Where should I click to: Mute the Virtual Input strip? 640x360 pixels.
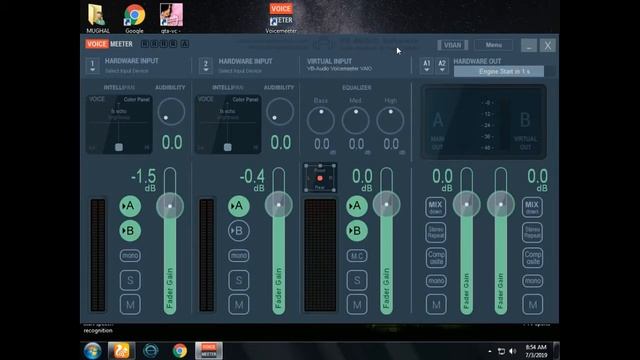click(357, 304)
